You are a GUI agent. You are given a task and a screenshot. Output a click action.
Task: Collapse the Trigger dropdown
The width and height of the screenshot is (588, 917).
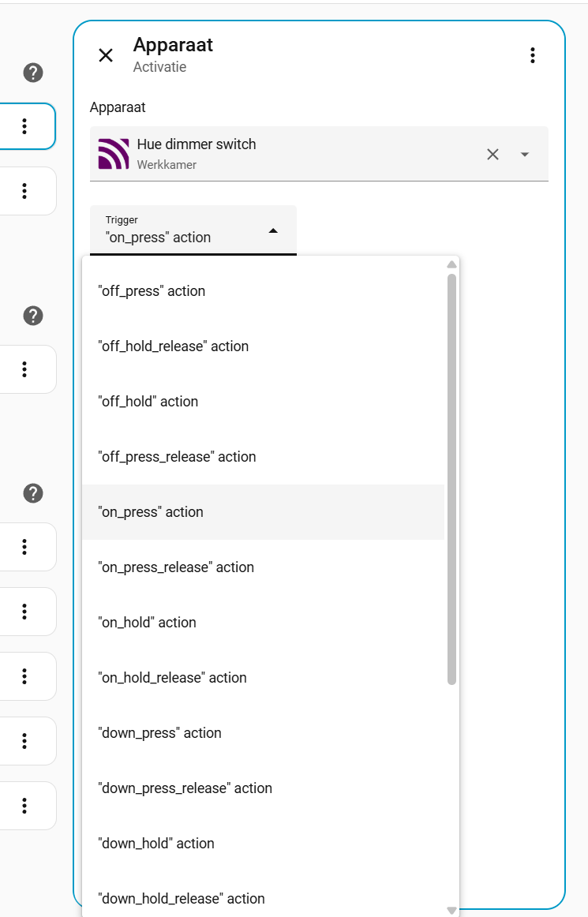[273, 230]
